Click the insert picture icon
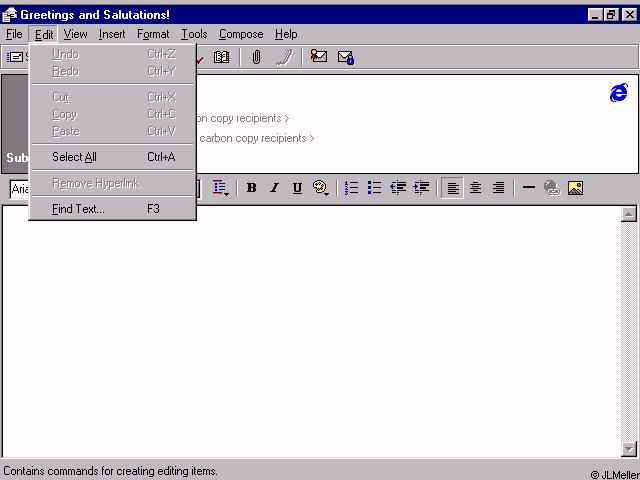Screen dimensions: 640x480 (x=575, y=188)
